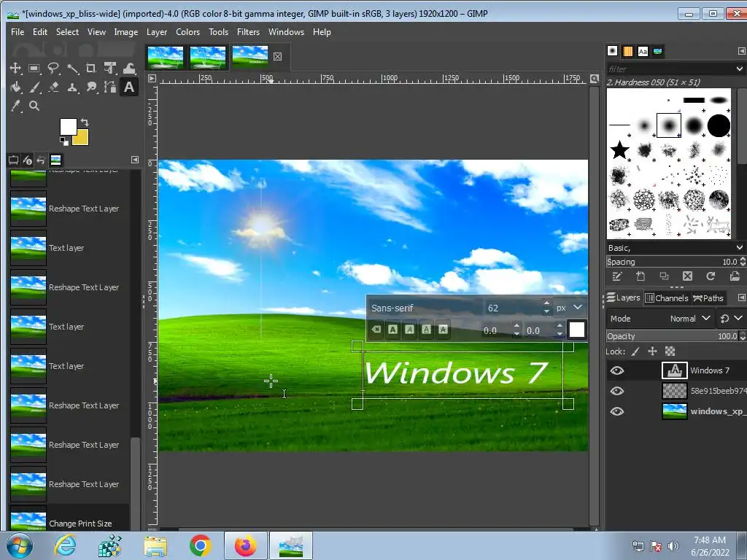Open the px font size unit dropdown
The height and width of the screenshot is (560, 747).
click(569, 308)
